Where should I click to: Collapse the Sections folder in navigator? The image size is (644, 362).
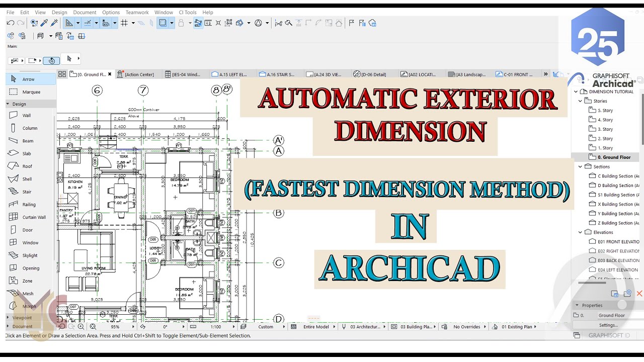pos(580,166)
